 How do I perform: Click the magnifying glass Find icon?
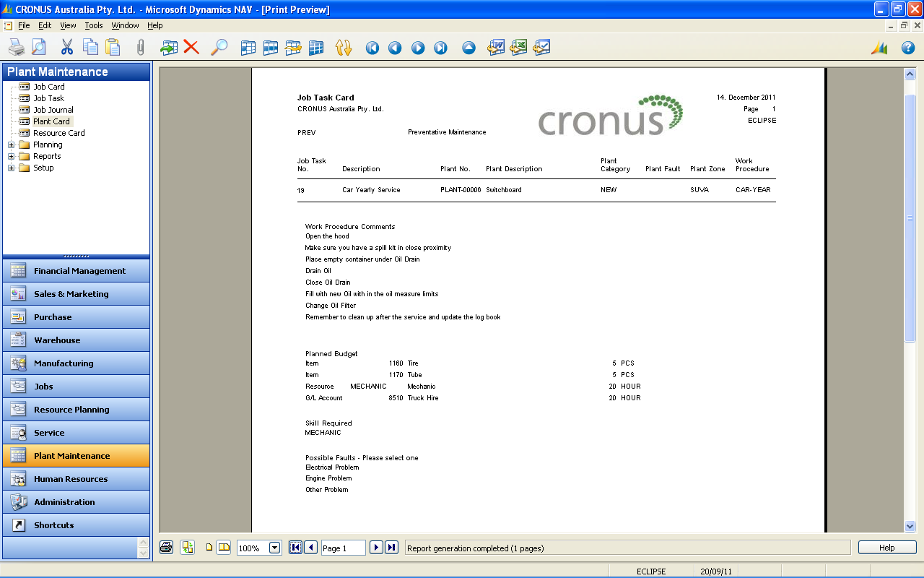(219, 48)
